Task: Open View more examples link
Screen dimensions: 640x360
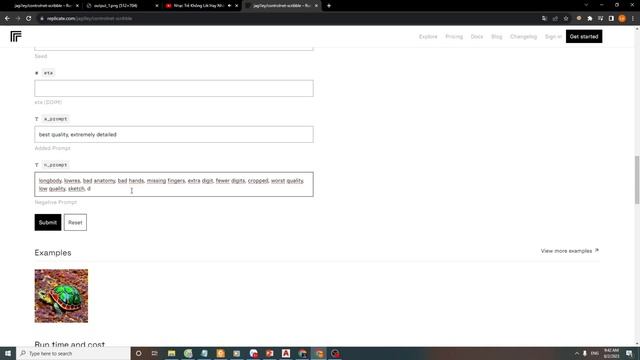Action: coord(569,251)
